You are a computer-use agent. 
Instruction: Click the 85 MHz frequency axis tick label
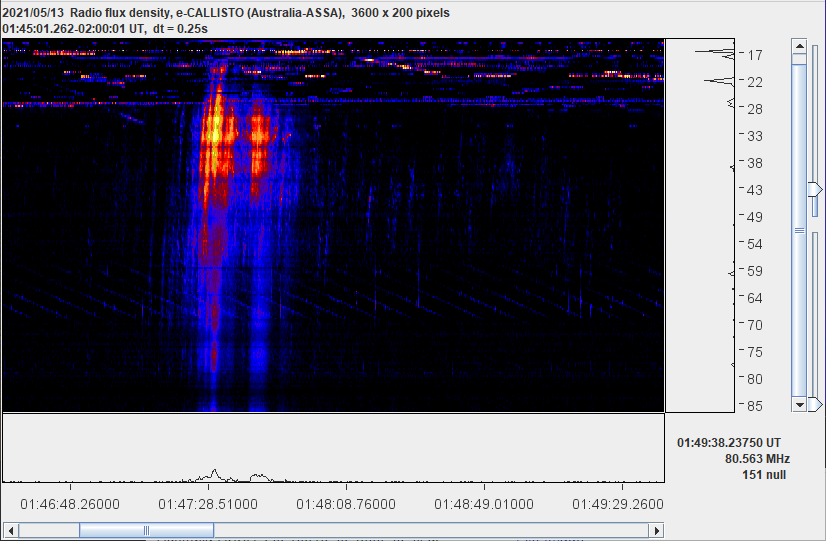coord(755,406)
